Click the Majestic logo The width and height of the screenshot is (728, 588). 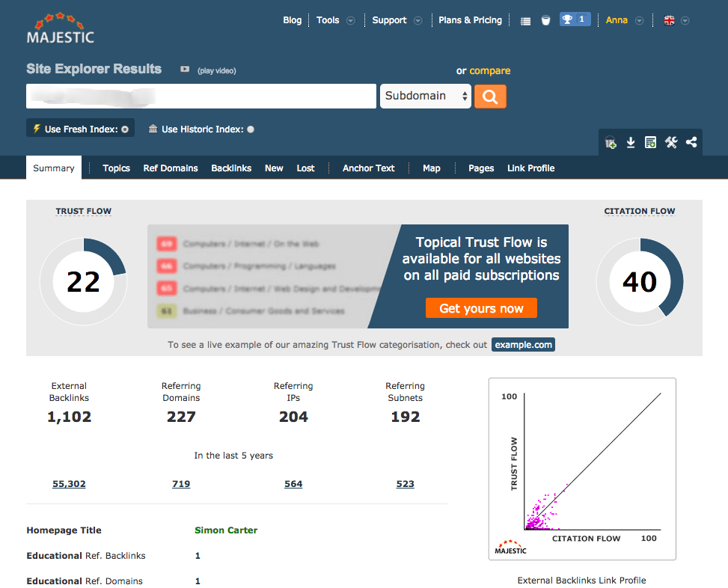pos(61,28)
